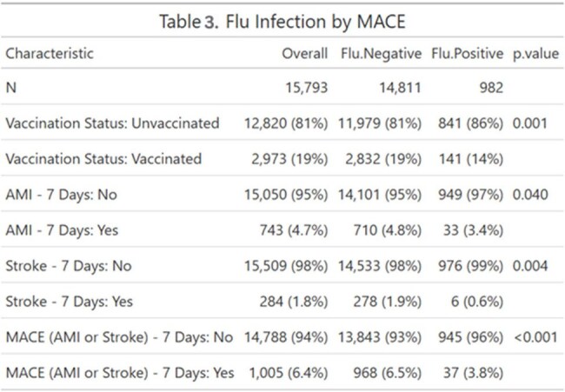Click the cell showing 841 (86%)
The width and height of the screenshot is (565, 392).
[470, 123]
